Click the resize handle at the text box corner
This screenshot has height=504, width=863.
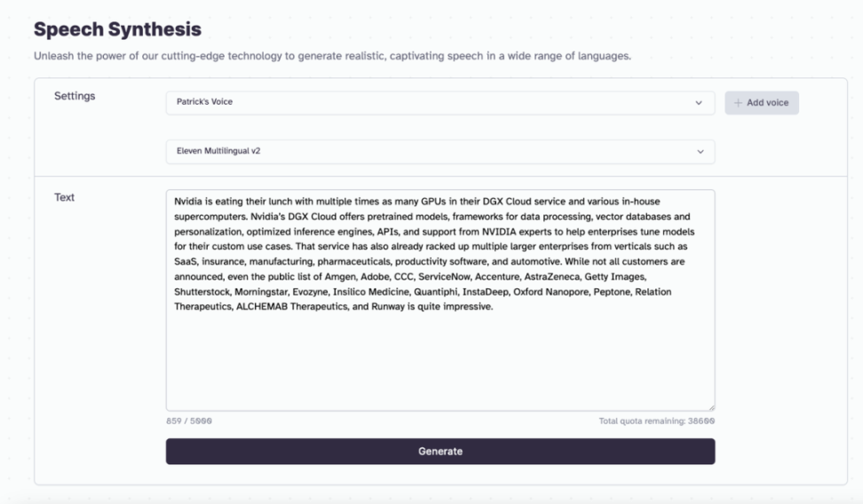(710, 406)
